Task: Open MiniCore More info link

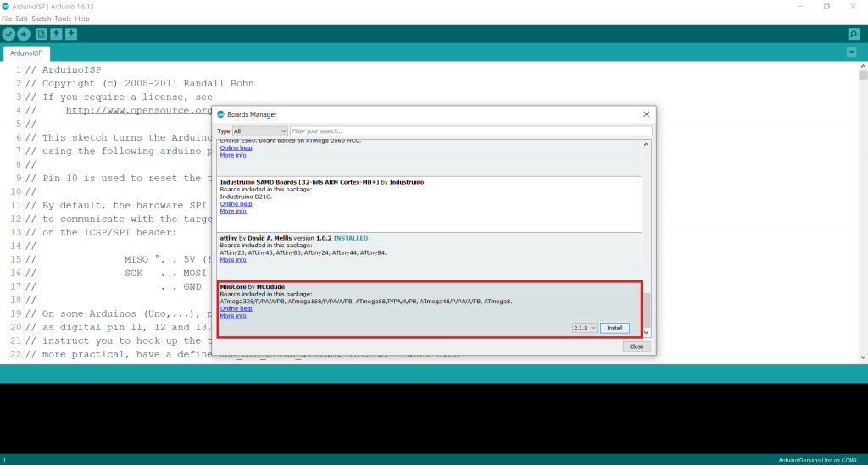Action: click(233, 316)
